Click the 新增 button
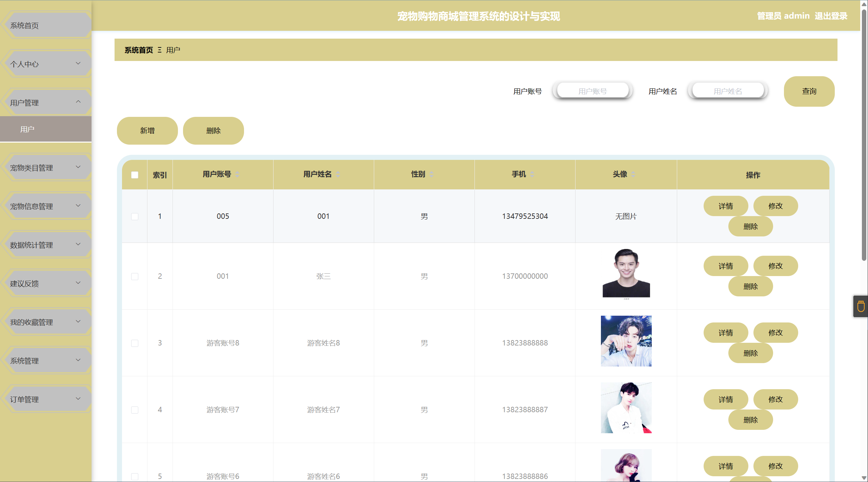The width and height of the screenshot is (868, 482). [147, 131]
